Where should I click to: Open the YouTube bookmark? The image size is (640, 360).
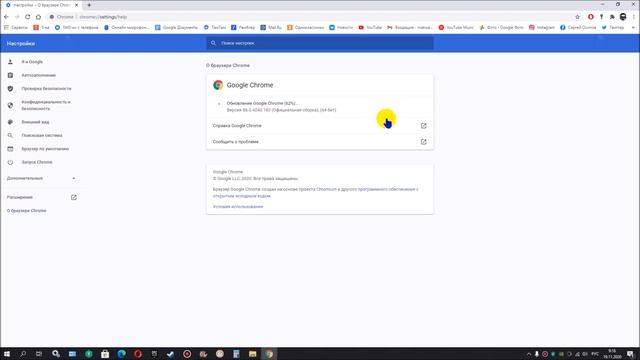pyautogui.click(x=370, y=27)
